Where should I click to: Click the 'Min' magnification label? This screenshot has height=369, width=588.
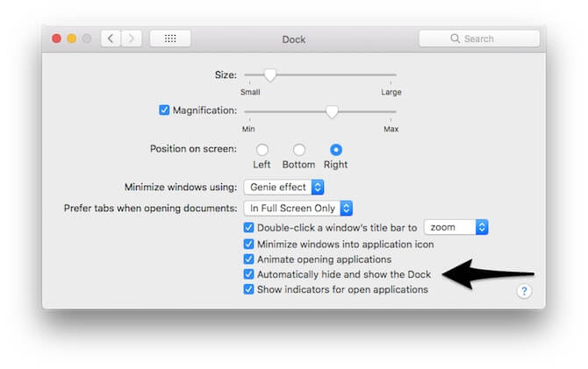click(248, 129)
